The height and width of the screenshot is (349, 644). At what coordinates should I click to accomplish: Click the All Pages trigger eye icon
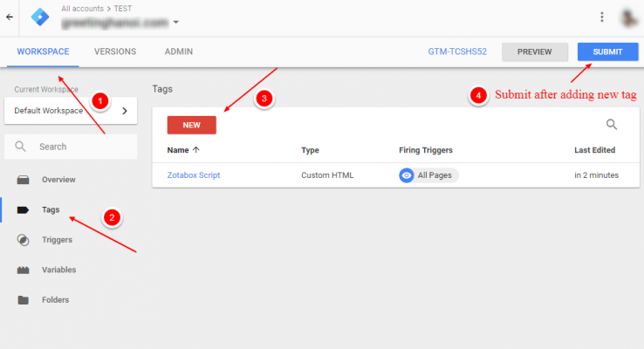[x=407, y=175]
